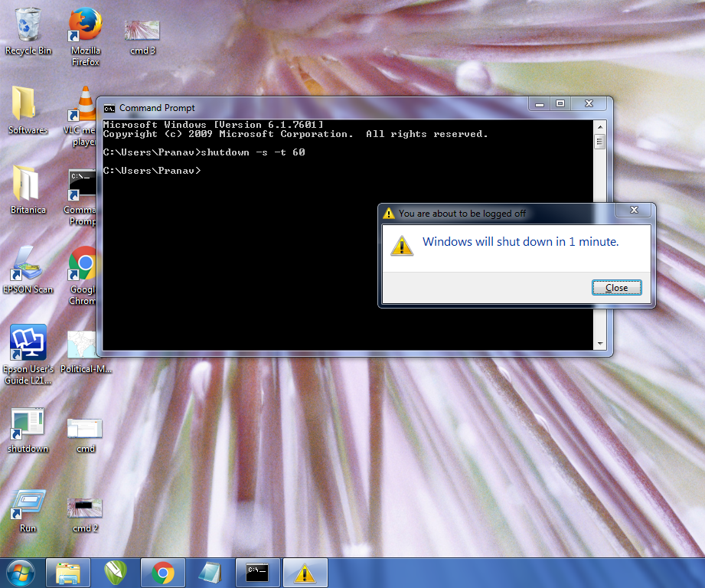Launch VLC media player

[84, 107]
